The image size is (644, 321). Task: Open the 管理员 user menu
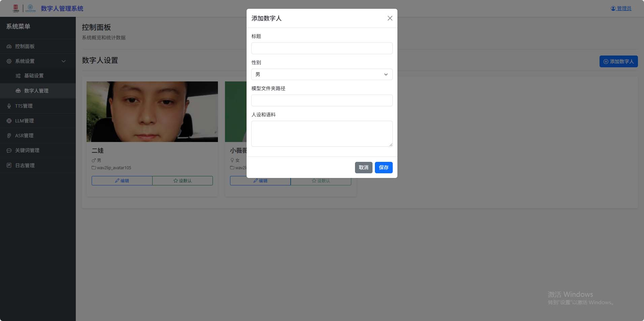point(621,8)
